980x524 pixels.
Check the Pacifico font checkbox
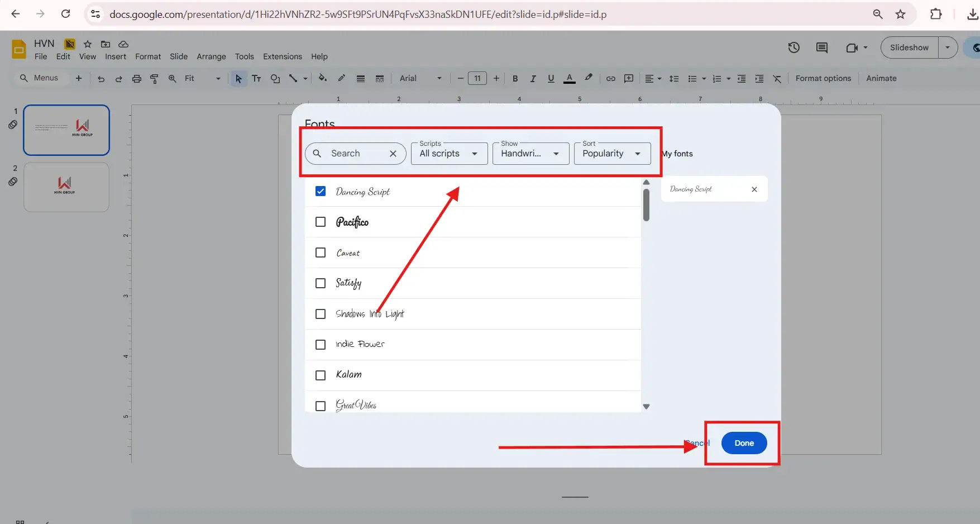[x=321, y=221]
